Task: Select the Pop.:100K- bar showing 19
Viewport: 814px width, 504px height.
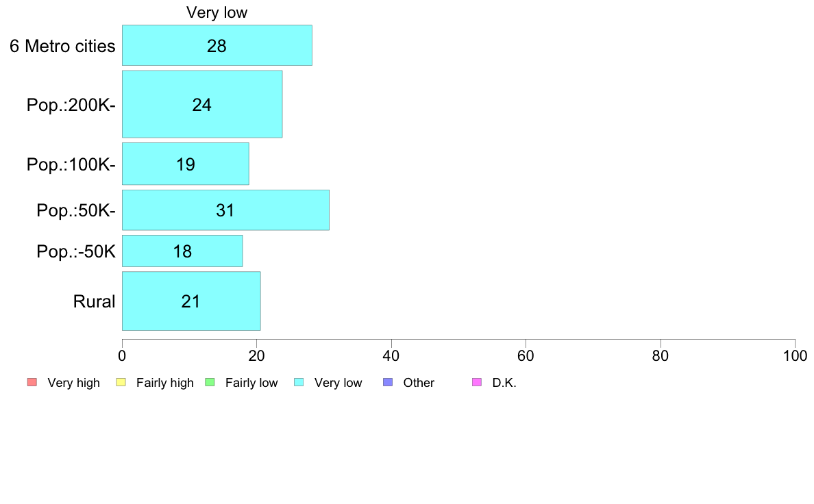Action: click(x=185, y=164)
